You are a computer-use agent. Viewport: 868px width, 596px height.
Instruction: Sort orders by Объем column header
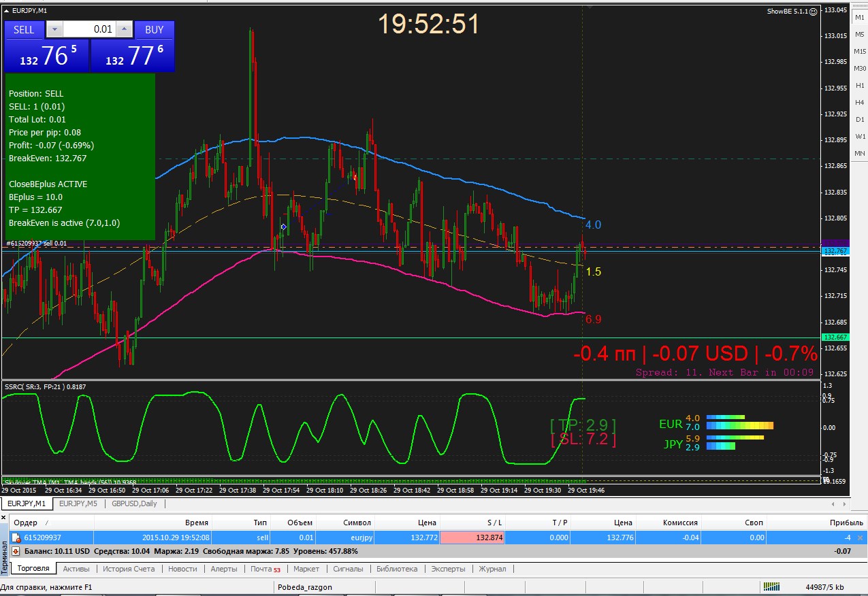pyautogui.click(x=293, y=523)
